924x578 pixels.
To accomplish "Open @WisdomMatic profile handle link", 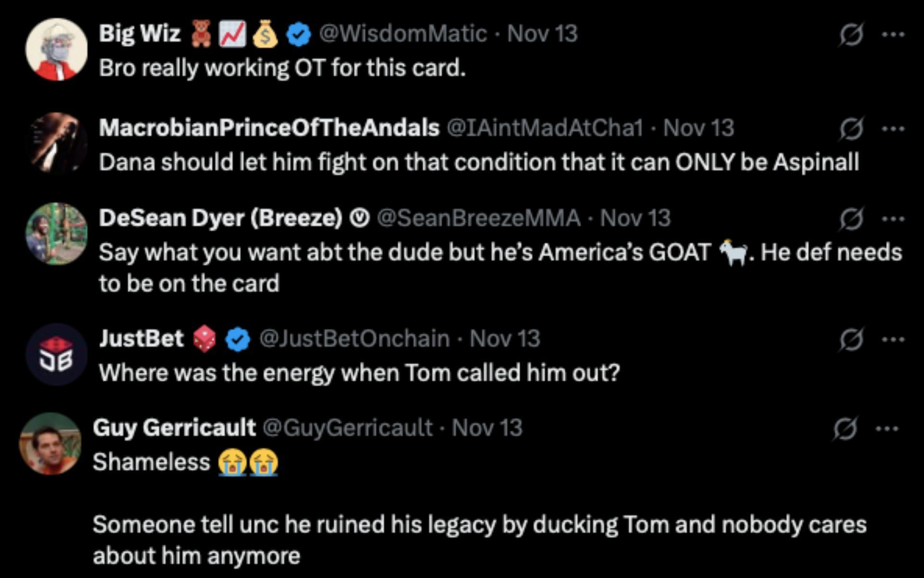I will click(x=403, y=34).
